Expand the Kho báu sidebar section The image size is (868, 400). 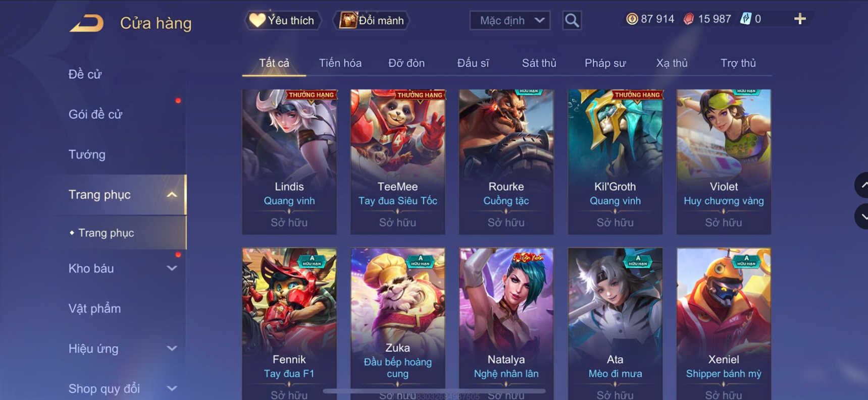(x=172, y=268)
